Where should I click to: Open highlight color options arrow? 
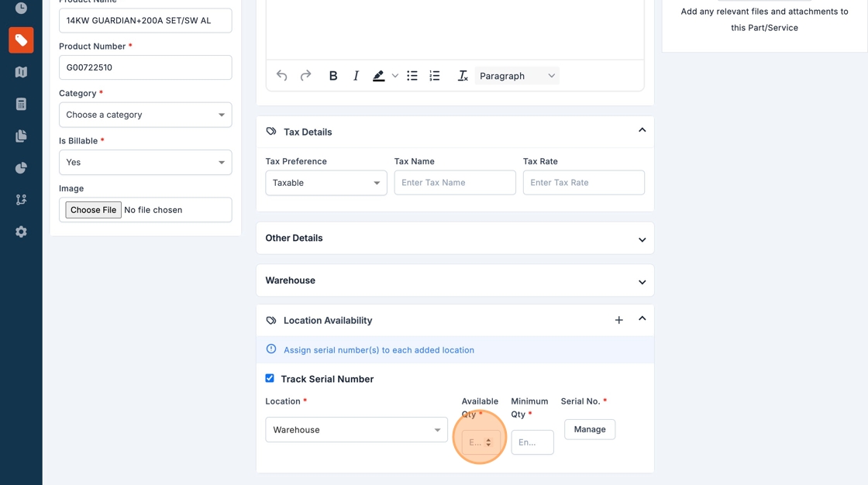pos(394,76)
